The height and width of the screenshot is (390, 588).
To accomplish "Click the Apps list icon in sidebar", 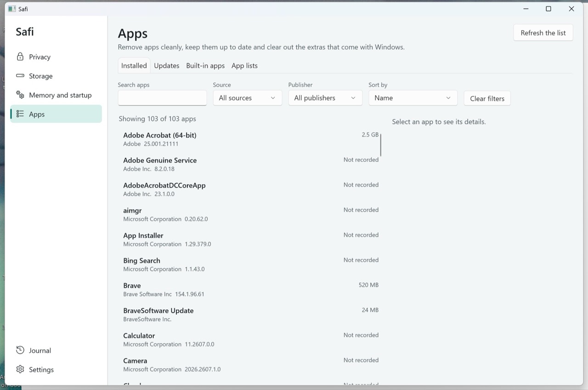I will pos(20,114).
